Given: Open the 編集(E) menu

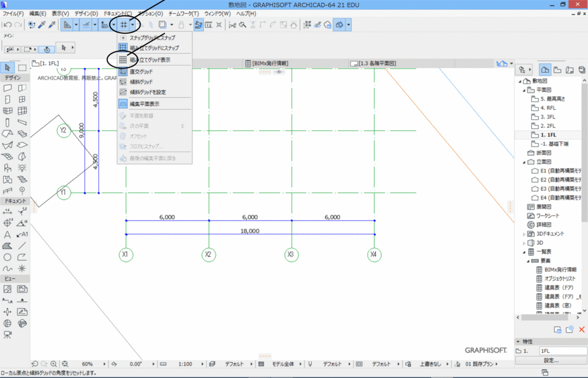Looking at the screenshot, I should (x=37, y=14).
